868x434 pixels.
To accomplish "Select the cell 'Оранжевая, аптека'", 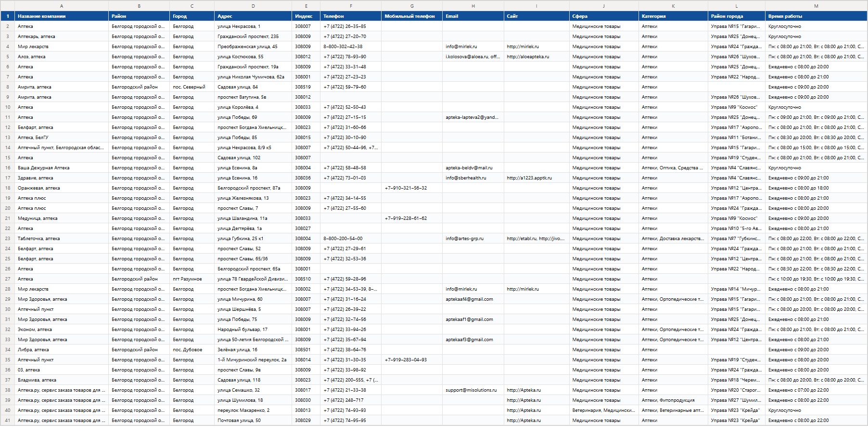I will point(62,188).
